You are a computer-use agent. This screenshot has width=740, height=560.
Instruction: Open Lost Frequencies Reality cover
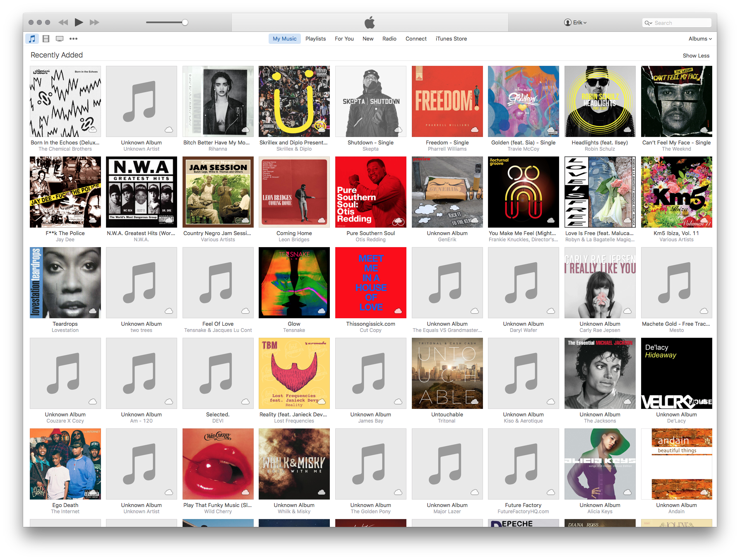[294, 373]
